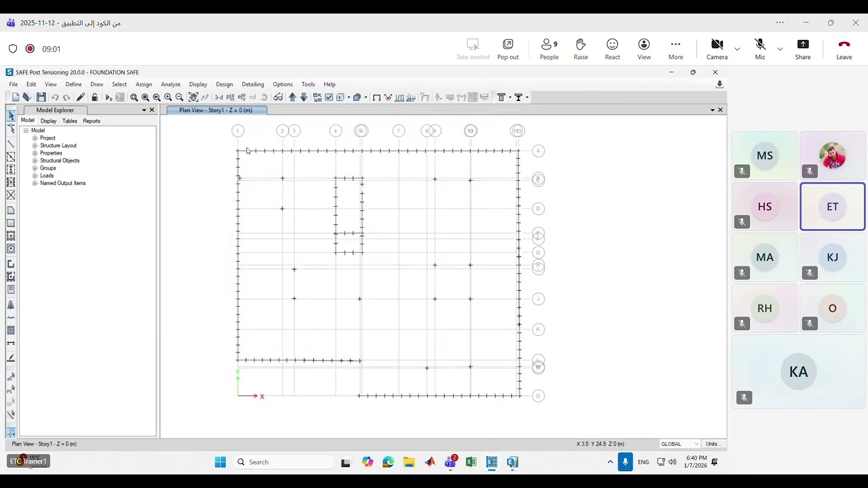Open the Analyze menu

tap(170, 85)
